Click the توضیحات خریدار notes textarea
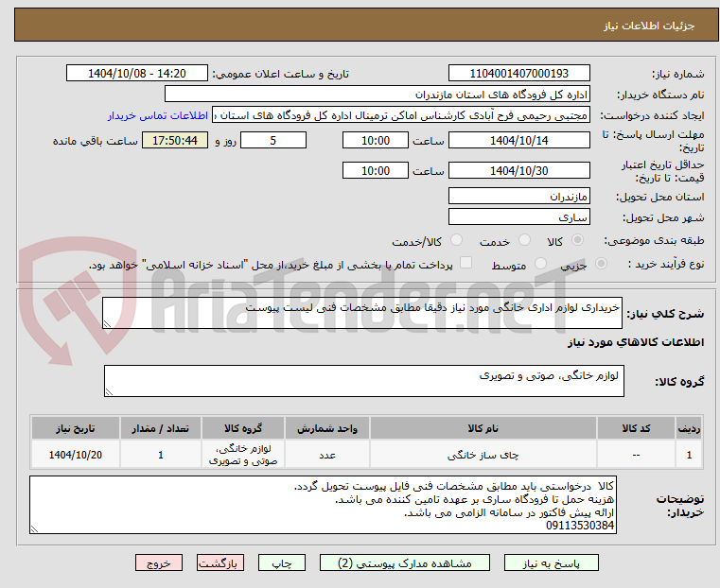Screen dimensions: 720x588 323,505
